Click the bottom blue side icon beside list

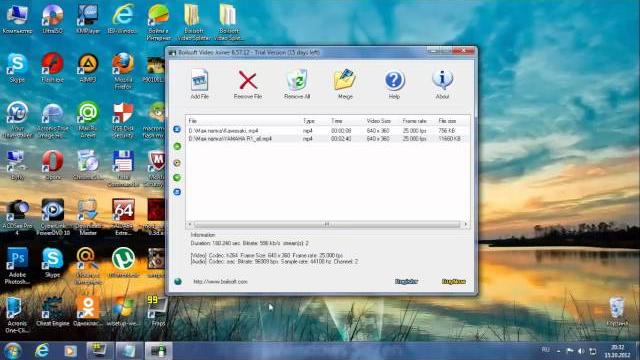click(177, 192)
